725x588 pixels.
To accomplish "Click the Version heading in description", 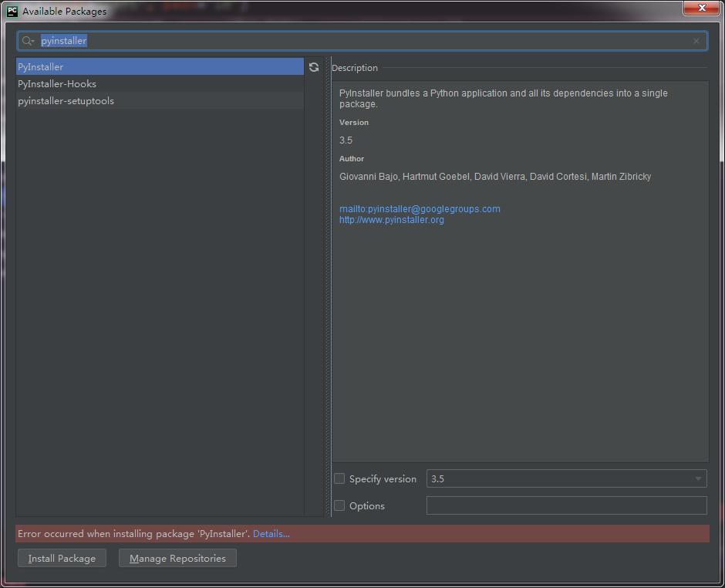I will pos(354,122).
